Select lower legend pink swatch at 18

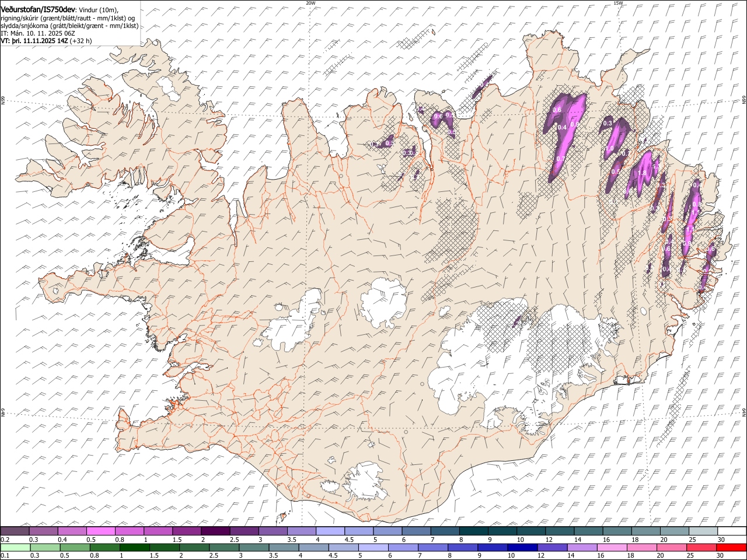click(x=641, y=548)
